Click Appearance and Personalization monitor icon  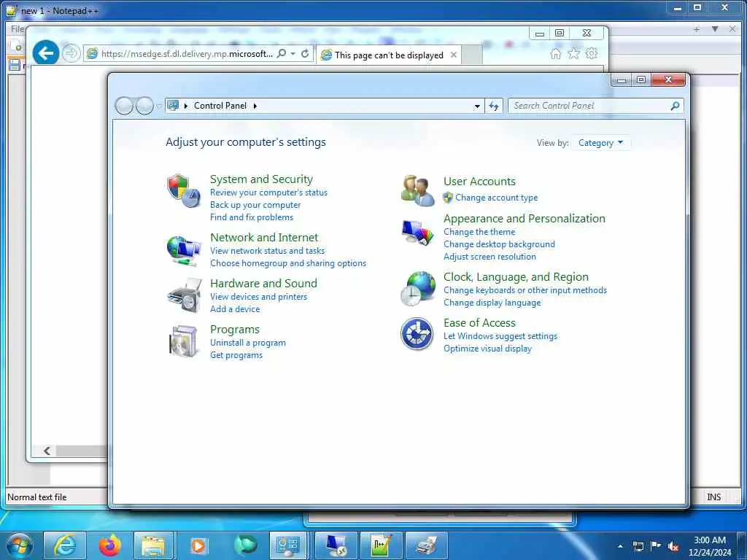417,233
